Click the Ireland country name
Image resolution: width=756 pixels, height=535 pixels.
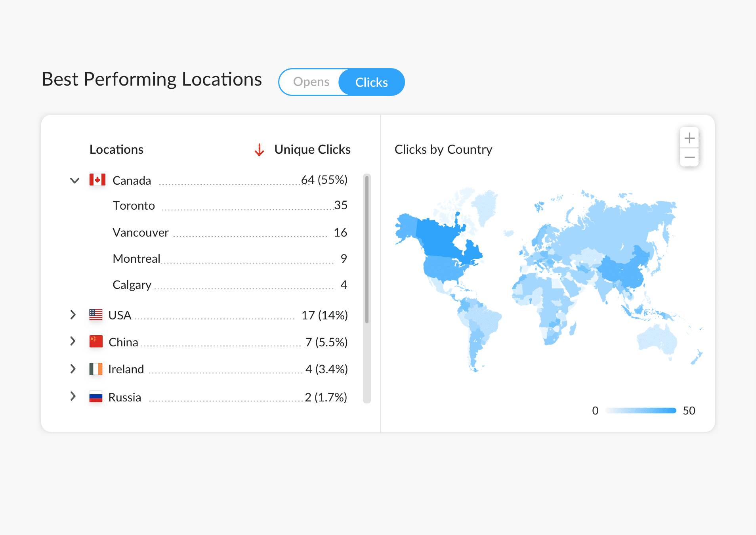point(126,369)
